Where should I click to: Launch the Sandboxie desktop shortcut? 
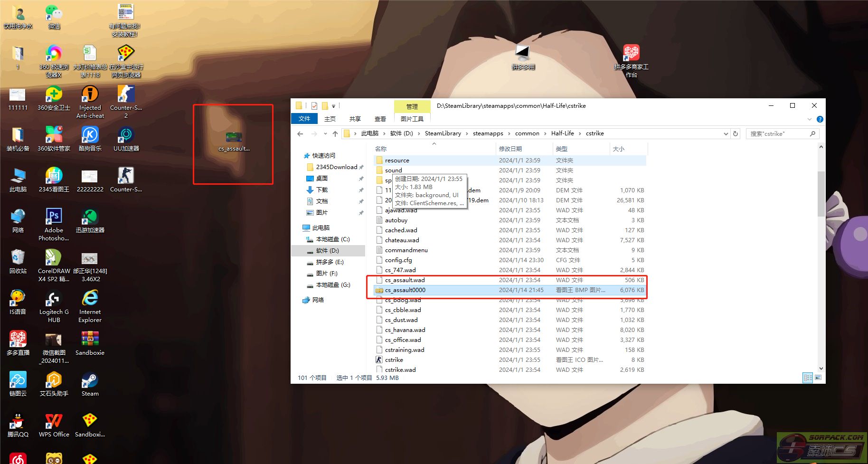tap(90, 343)
